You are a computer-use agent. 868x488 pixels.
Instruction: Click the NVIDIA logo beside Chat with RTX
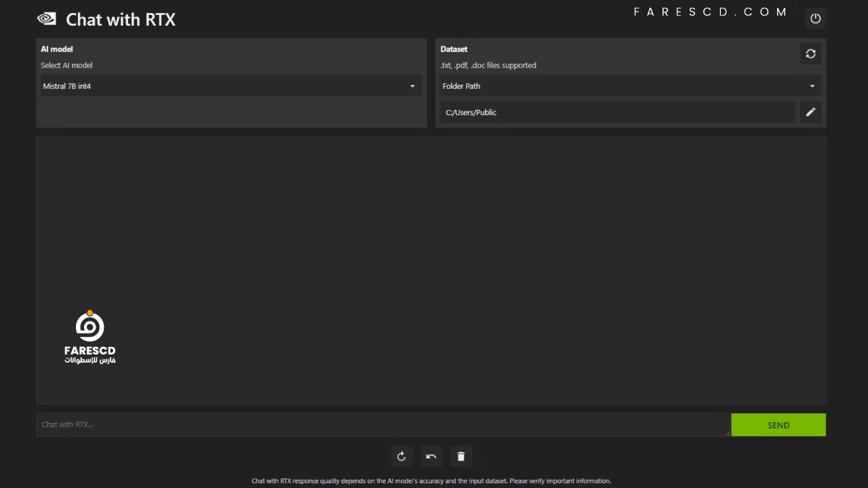47,19
